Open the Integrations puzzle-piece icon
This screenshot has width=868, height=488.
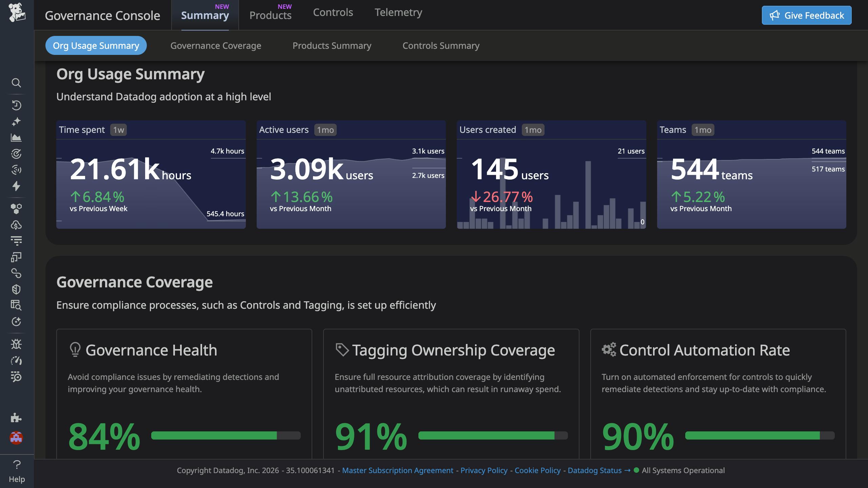(x=16, y=418)
